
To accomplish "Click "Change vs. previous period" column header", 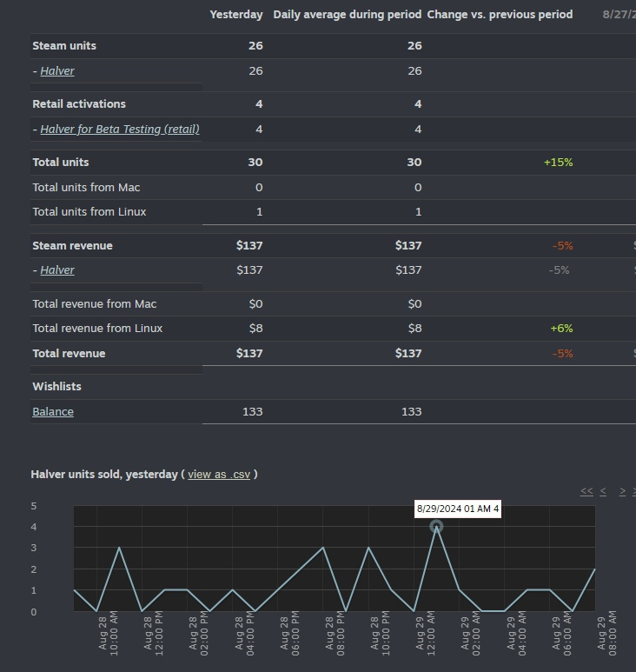I will [x=500, y=15].
